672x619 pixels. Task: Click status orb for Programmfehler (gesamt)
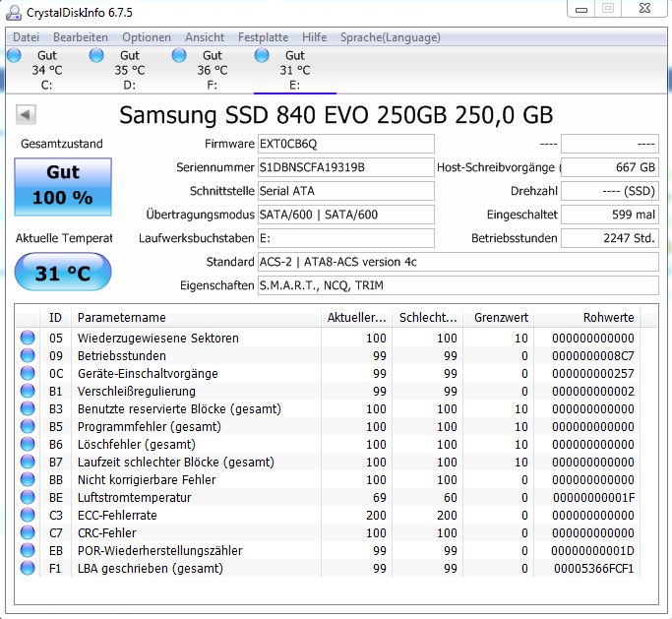[x=28, y=426]
